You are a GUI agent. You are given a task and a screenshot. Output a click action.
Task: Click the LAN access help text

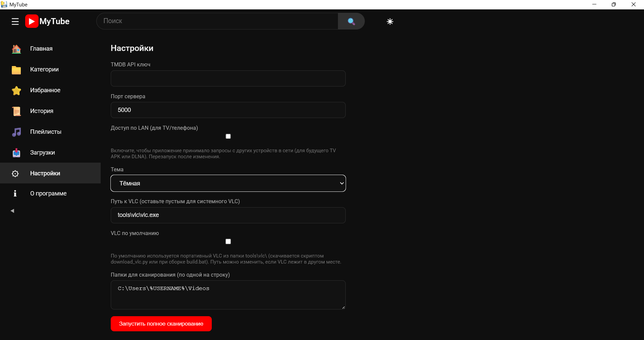click(223, 154)
